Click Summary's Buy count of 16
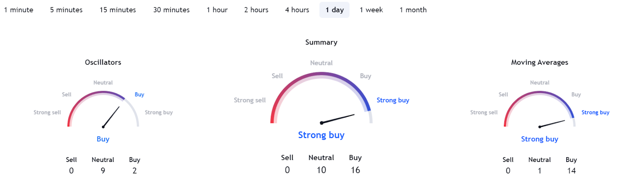The width and height of the screenshot is (644, 191). [x=355, y=170]
